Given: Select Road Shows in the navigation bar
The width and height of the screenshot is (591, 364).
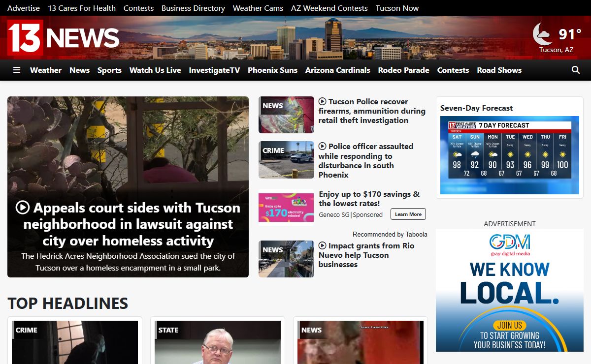Looking at the screenshot, I should tap(499, 70).
